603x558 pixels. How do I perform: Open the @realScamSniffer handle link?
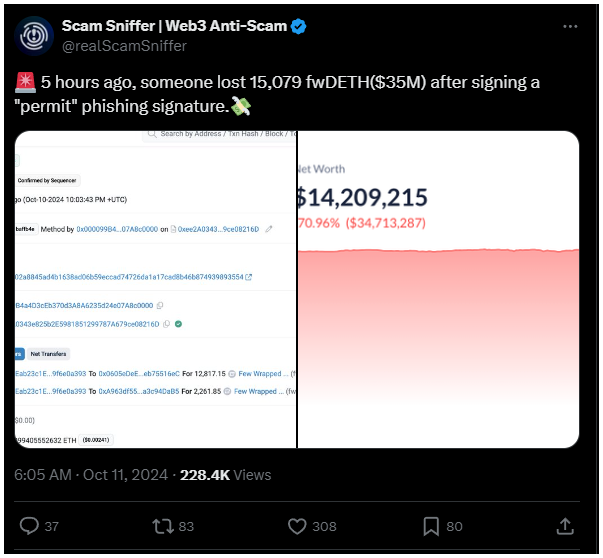point(124,46)
